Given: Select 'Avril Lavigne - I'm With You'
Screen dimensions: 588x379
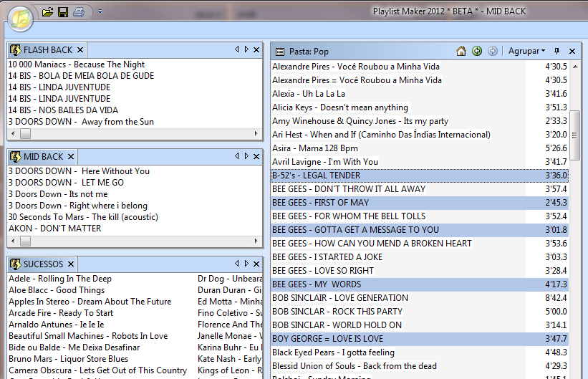Looking at the screenshot, I should coord(325,162).
